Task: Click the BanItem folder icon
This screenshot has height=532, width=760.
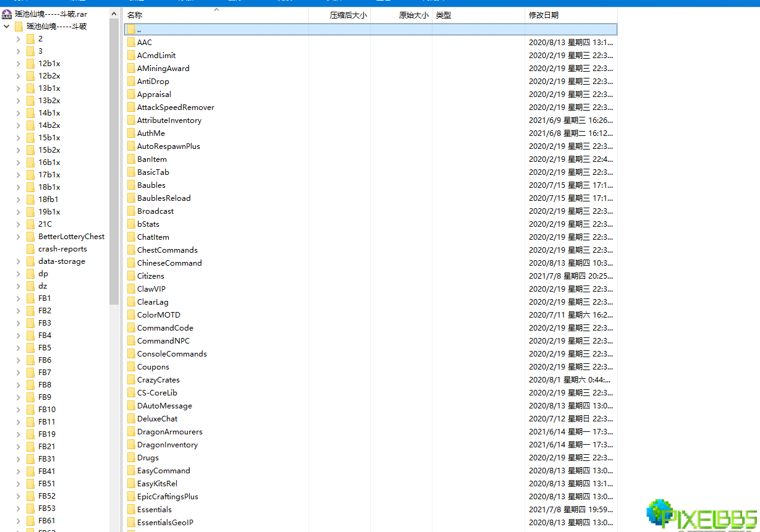Action: point(130,159)
